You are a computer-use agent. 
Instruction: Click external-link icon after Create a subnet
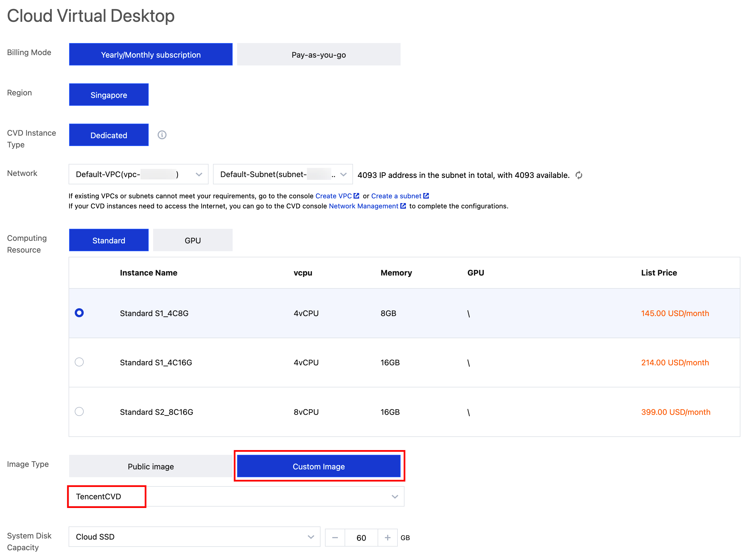click(x=426, y=196)
